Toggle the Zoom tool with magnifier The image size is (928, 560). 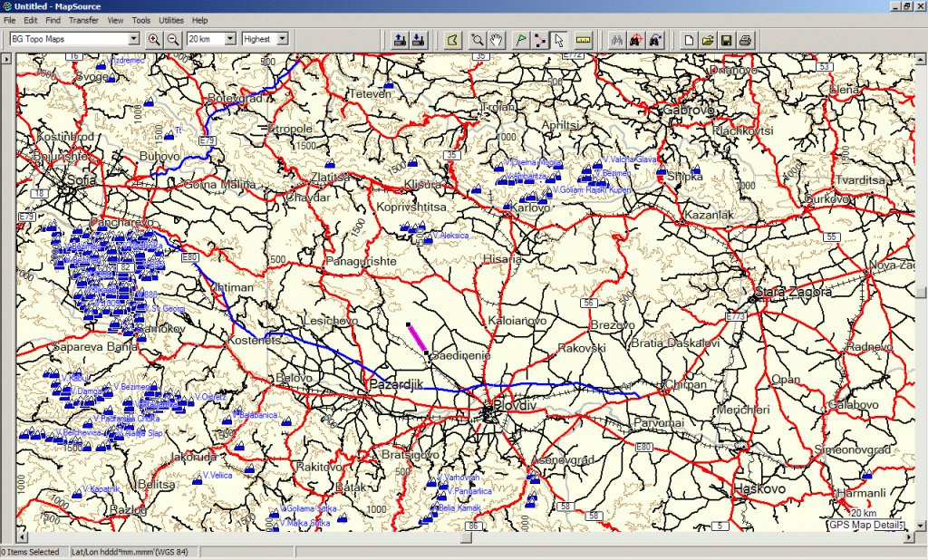coord(476,39)
